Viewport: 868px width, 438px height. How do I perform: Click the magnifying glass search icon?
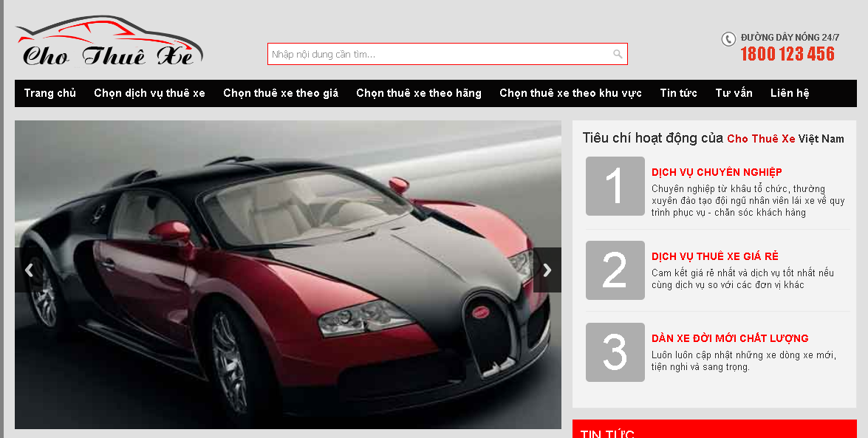tap(618, 54)
